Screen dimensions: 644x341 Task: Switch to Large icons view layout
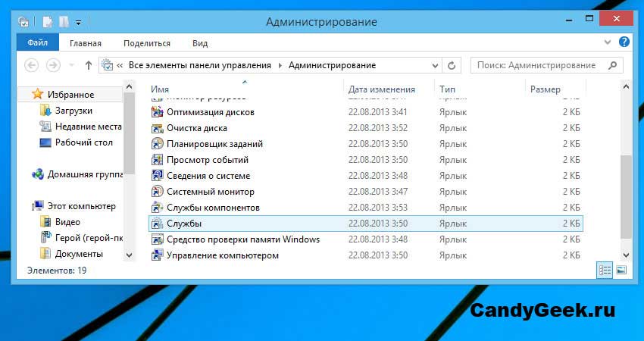tap(621, 270)
